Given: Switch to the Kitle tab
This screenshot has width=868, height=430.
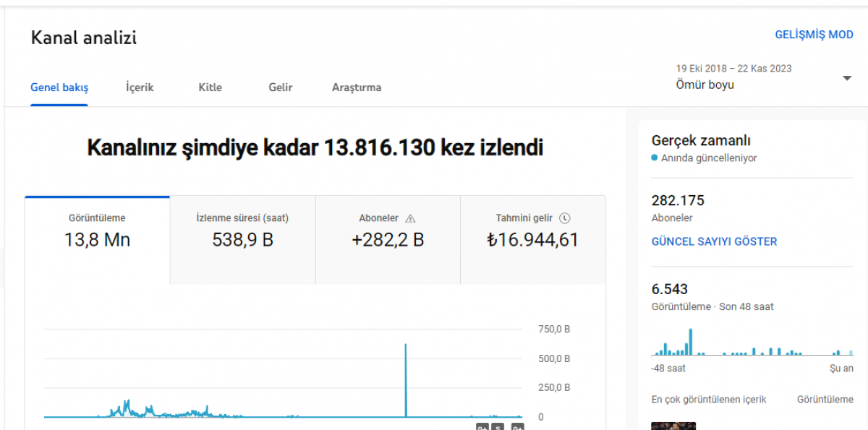Looking at the screenshot, I should click(x=210, y=87).
